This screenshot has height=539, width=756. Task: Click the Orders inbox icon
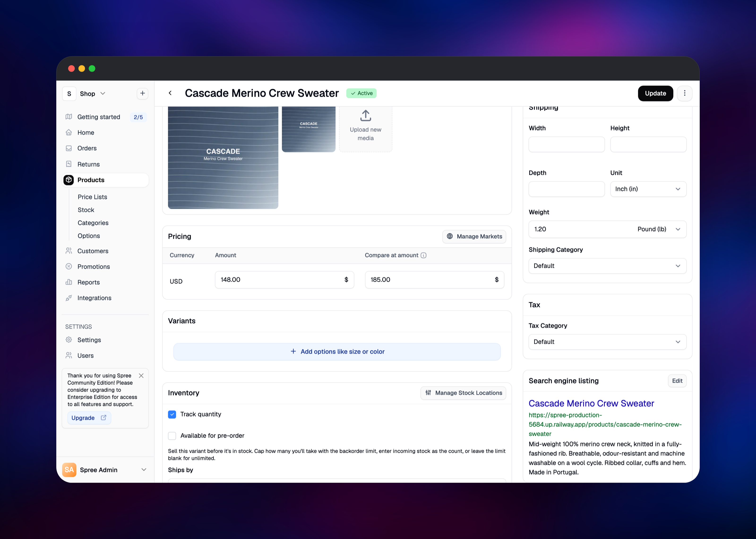[x=69, y=148]
